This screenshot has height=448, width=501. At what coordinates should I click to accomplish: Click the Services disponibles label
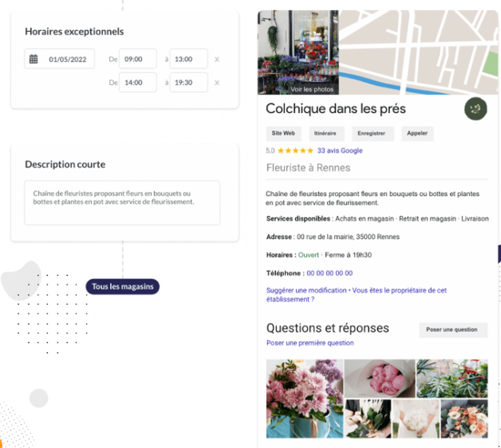coord(298,218)
